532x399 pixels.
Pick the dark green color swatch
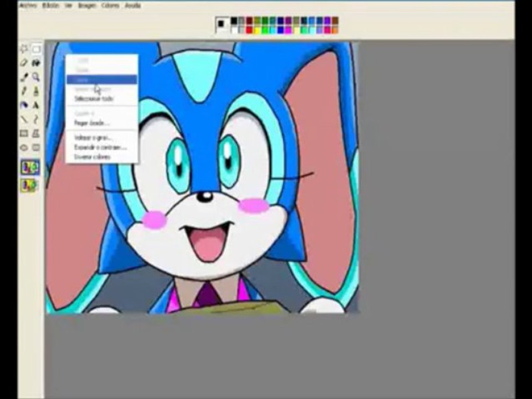[265, 21]
